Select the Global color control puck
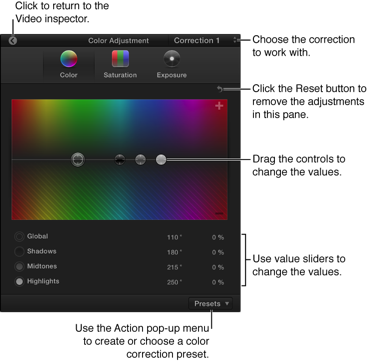The width and height of the screenshot is (375, 363). coord(78,160)
